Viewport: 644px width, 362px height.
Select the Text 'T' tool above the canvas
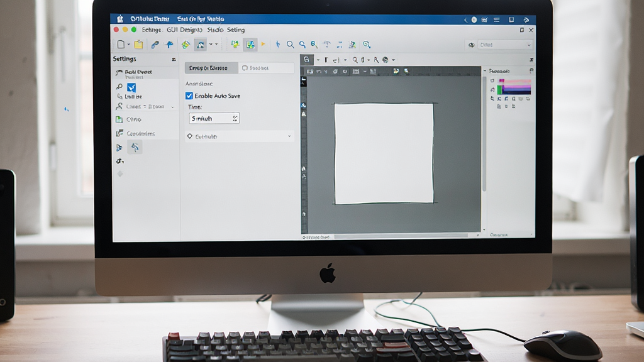point(326,60)
